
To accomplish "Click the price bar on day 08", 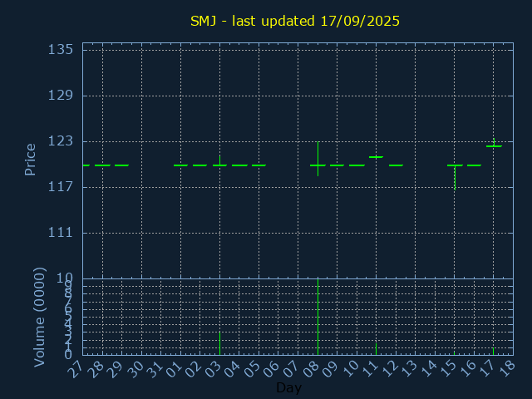I will click(318, 159).
